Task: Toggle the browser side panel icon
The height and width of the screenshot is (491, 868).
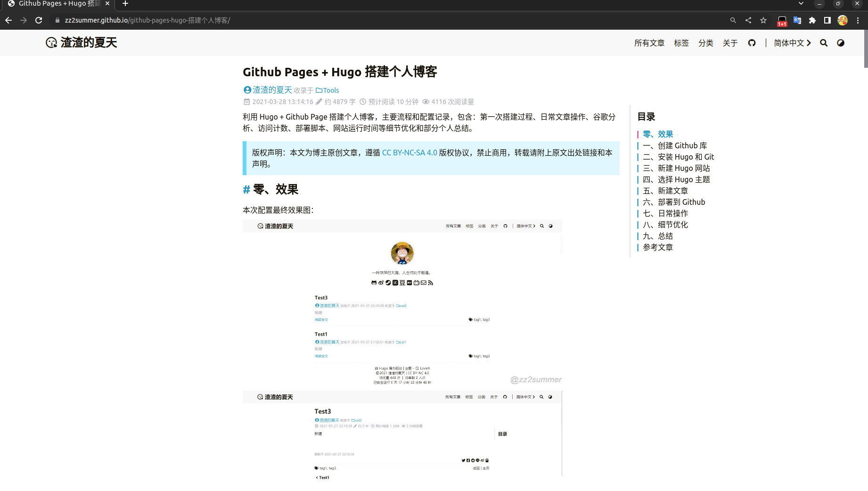Action: tap(827, 20)
